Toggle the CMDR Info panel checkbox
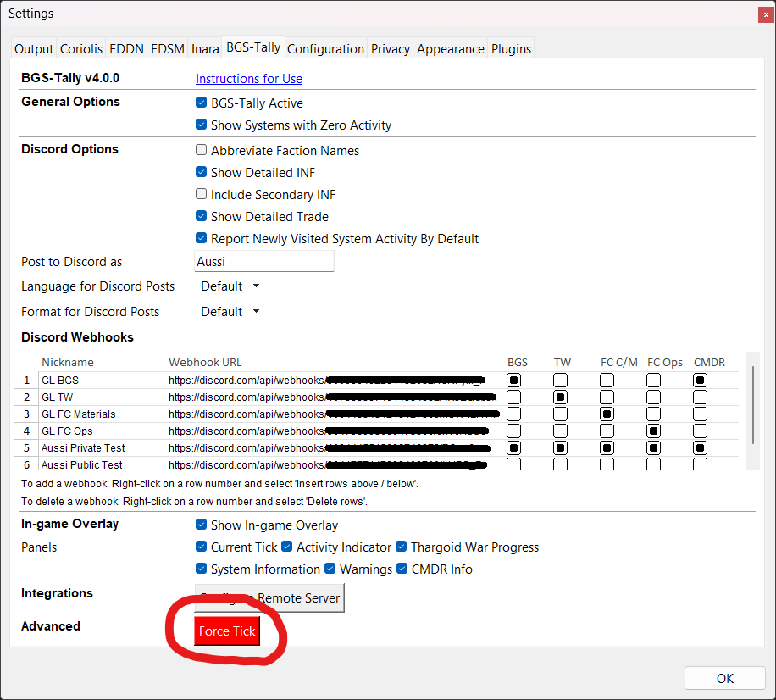This screenshot has height=700, width=776. [x=402, y=569]
